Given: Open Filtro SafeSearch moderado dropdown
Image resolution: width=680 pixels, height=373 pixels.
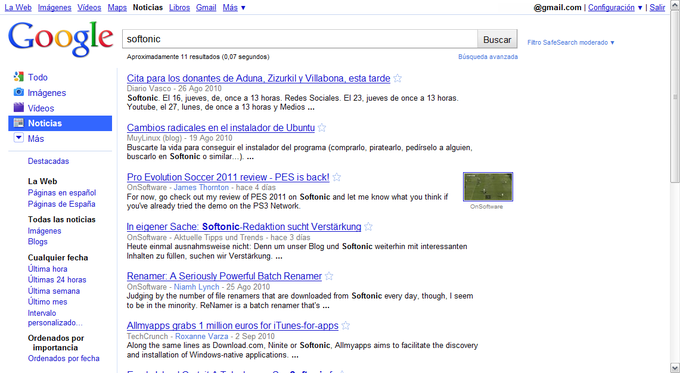Looking at the screenshot, I should (571, 43).
